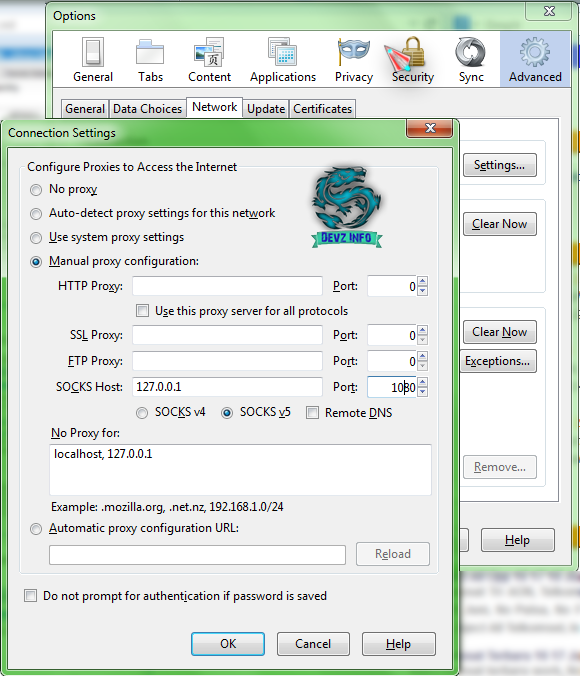Open the Applications options category
The width and height of the screenshot is (580, 676).
[282, 59]
